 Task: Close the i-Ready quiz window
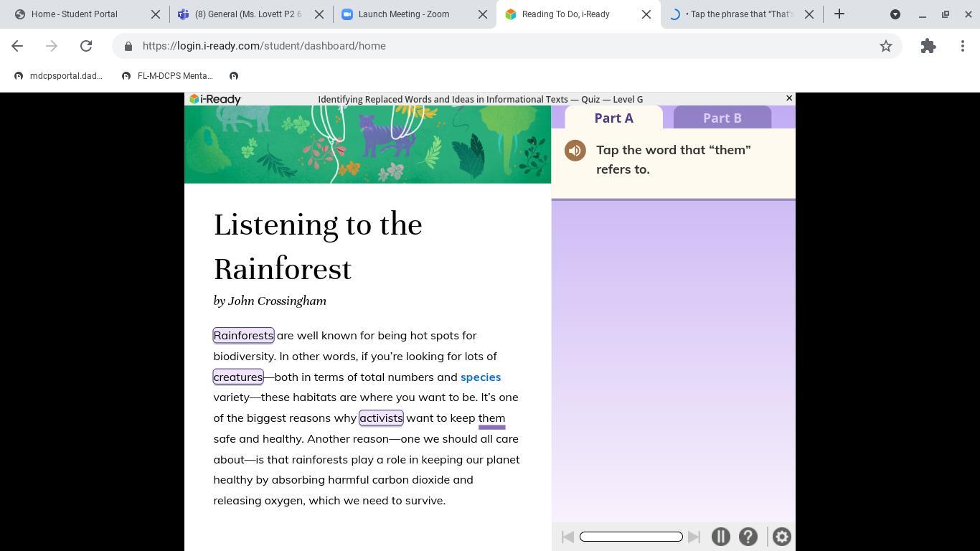(789, 98)
